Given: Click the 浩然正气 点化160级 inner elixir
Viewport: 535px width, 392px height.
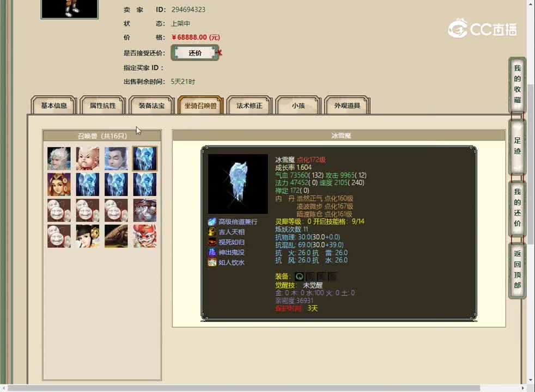Looking at the screenshot, I should coord(325,198).
